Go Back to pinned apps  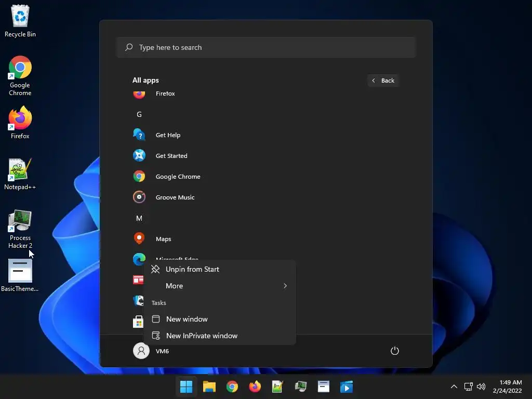(383, 81)
